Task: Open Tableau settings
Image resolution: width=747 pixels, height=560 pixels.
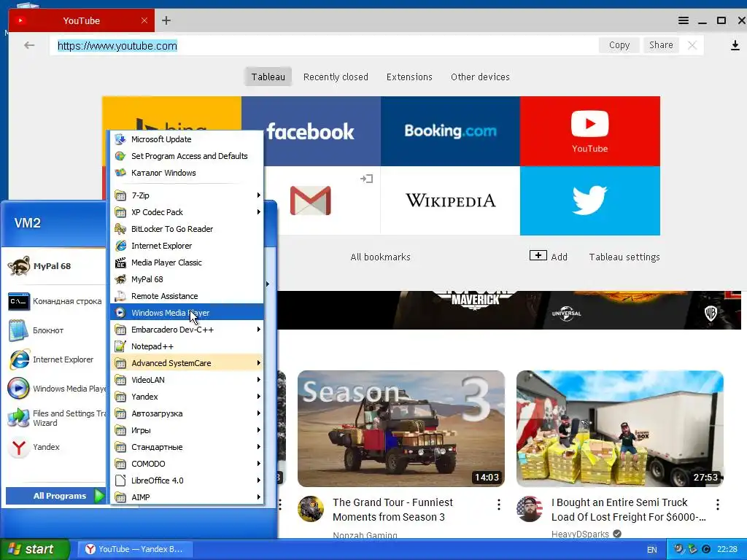Action: click(x=624, y=257)
